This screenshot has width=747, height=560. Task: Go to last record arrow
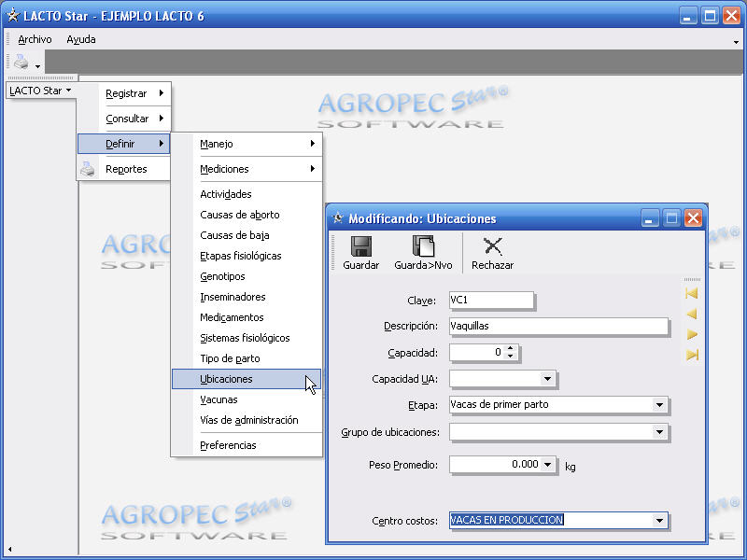click(692, 355)
